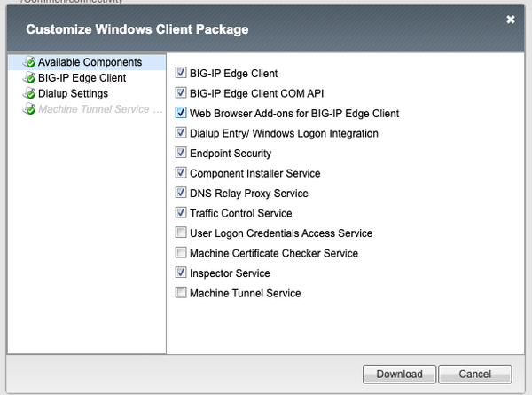The width and height of the screenshot is (532, 395).
Task: Toggle the Endpoint Security checkbox
Action: tap(181, 154)
